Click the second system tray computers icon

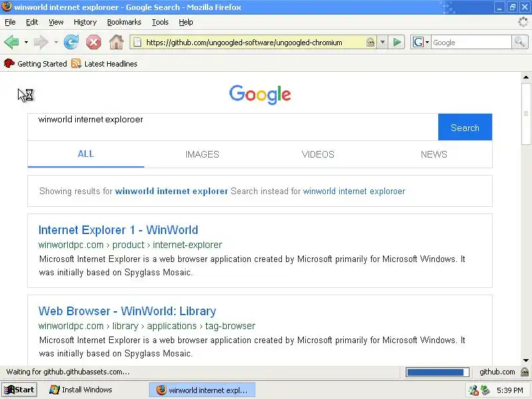point(485,390)
